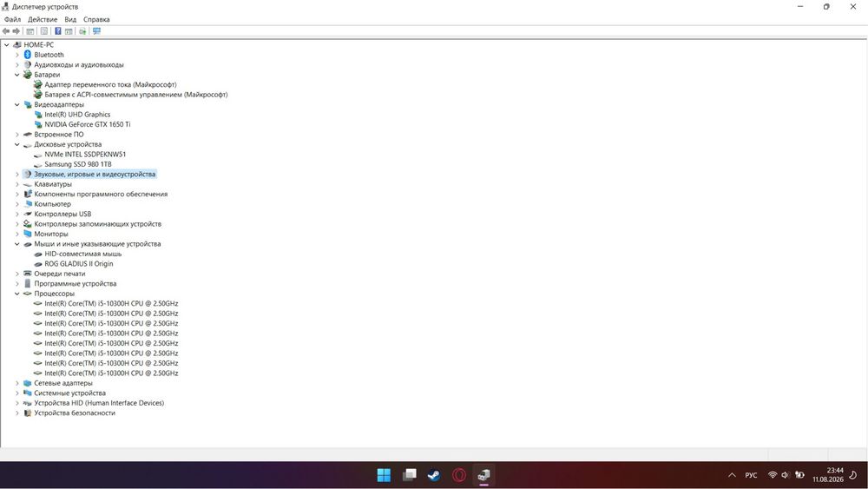Toggle the console tree toolbar icon

[x=30, y=31]
